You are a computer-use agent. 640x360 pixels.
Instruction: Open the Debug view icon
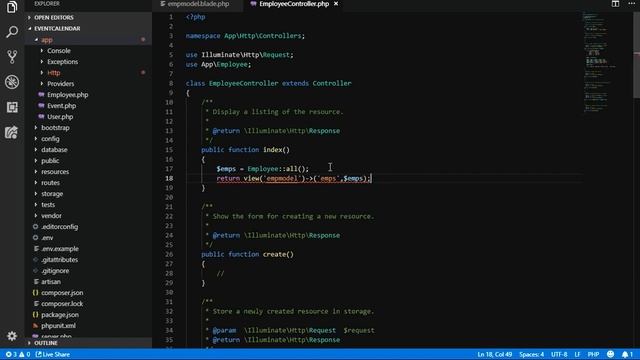point(12,82)
